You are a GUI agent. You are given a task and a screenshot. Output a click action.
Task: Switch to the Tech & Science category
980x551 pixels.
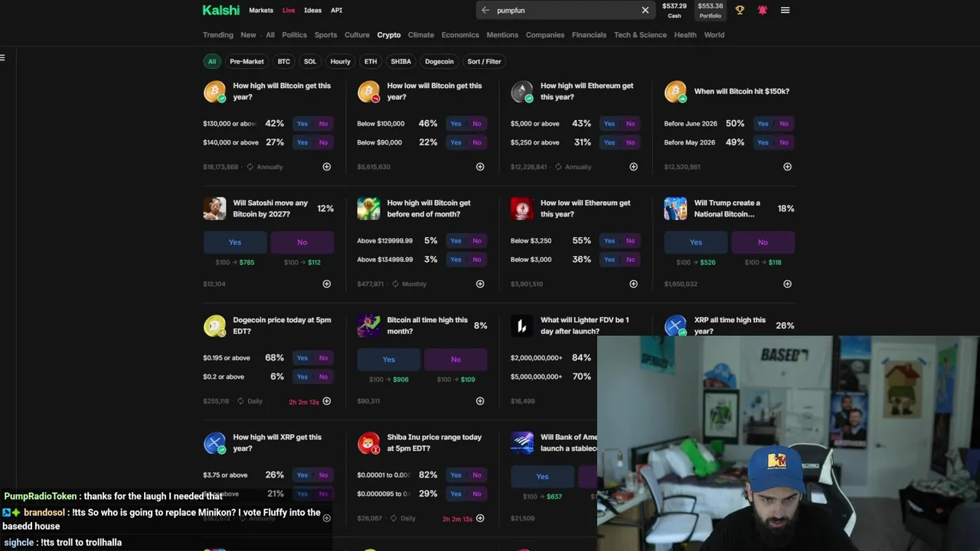[x=640, y=34]
